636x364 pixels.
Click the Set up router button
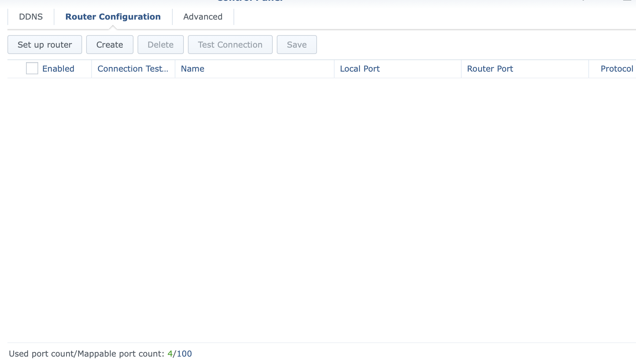click(45, 45)
